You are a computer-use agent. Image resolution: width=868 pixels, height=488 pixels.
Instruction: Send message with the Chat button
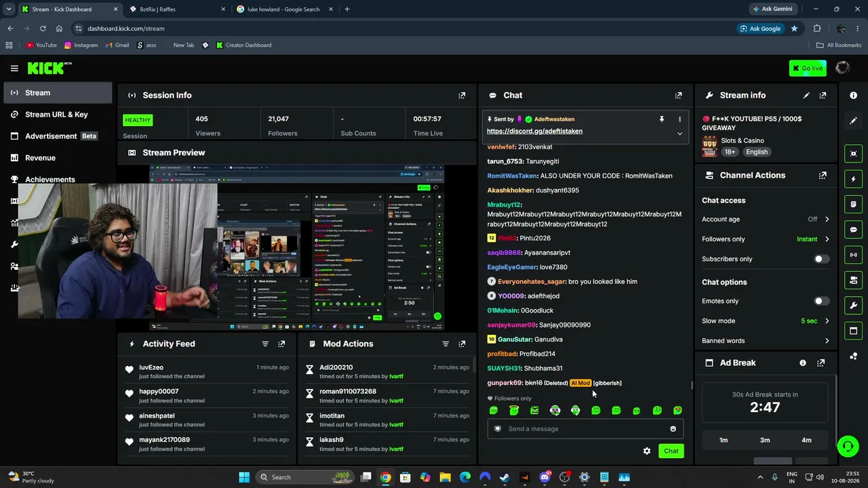(x=671, y=451)
